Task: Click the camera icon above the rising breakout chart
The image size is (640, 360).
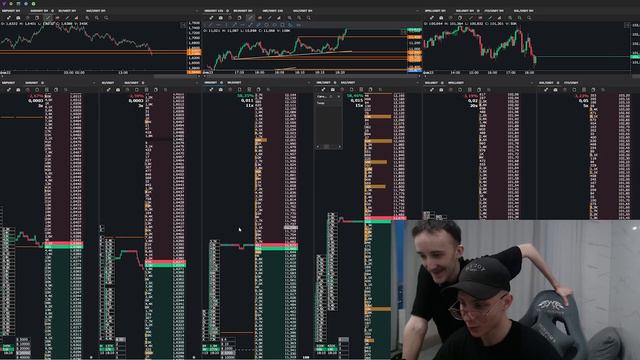Action: click(221, 18)
